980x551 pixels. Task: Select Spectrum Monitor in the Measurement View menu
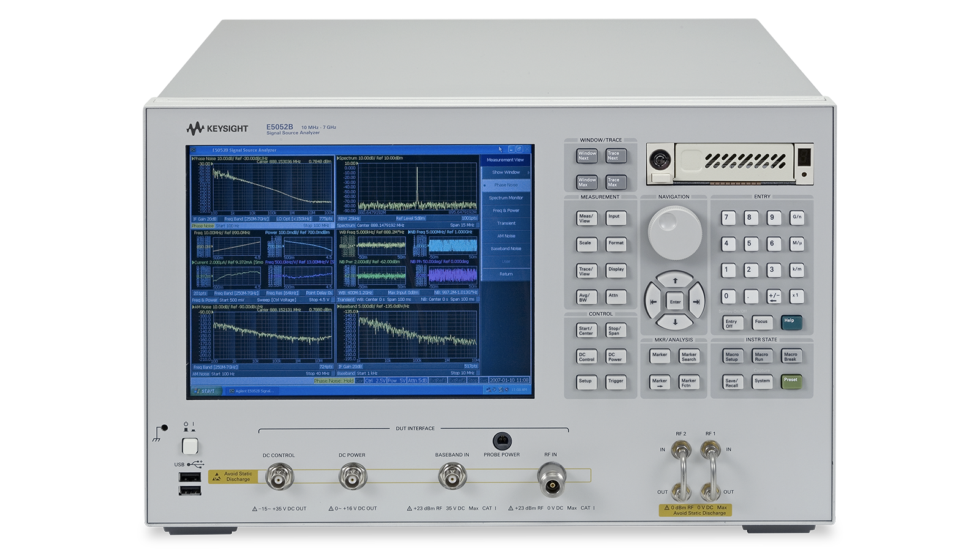pos(505,198)
